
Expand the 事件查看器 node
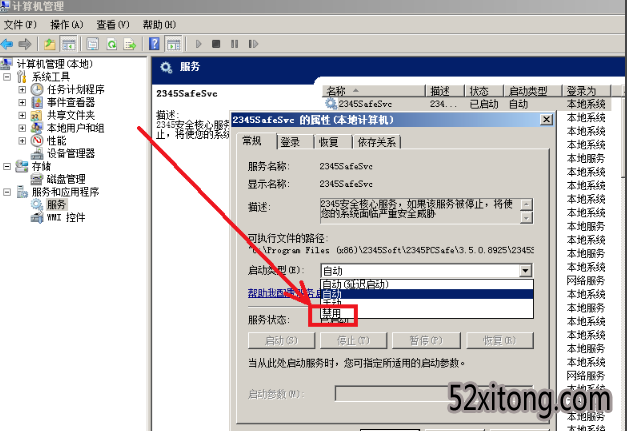22,102
